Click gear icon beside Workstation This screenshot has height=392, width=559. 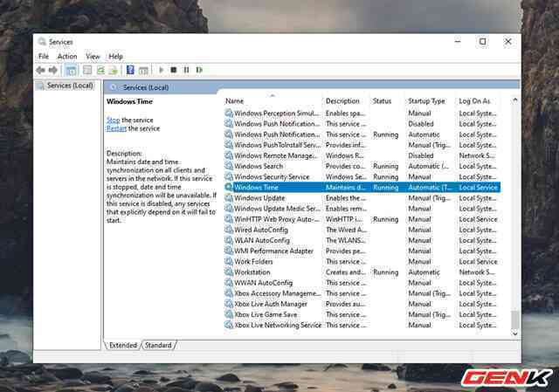229,272
